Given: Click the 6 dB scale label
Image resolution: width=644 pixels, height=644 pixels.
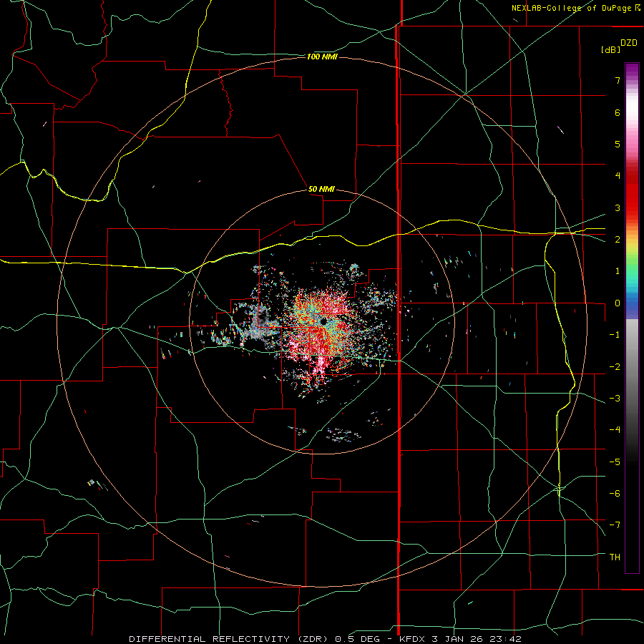Looking at the screenshot, I should (x=618, y=112).
